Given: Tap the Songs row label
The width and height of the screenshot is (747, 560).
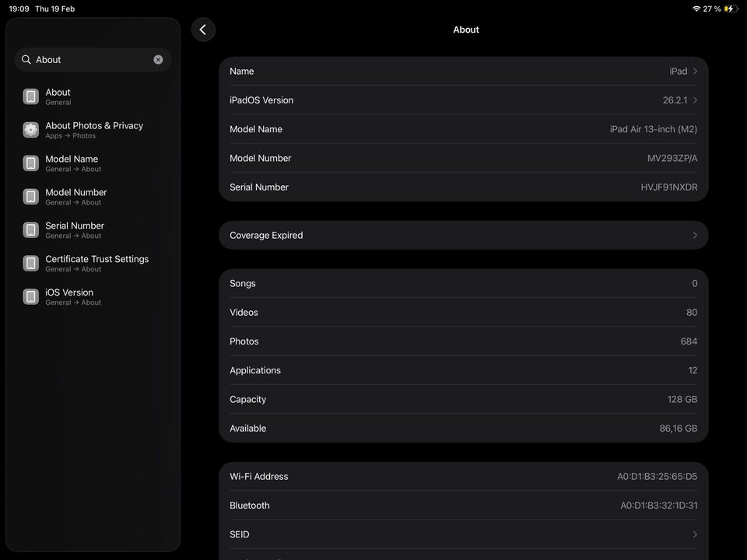Looking at the screenshot, I should click(243, 283).
